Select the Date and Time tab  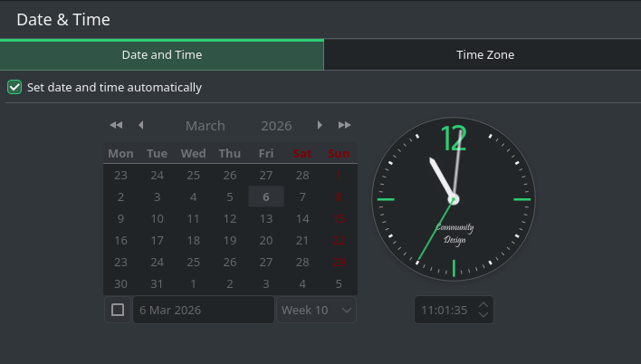point(162,55)
